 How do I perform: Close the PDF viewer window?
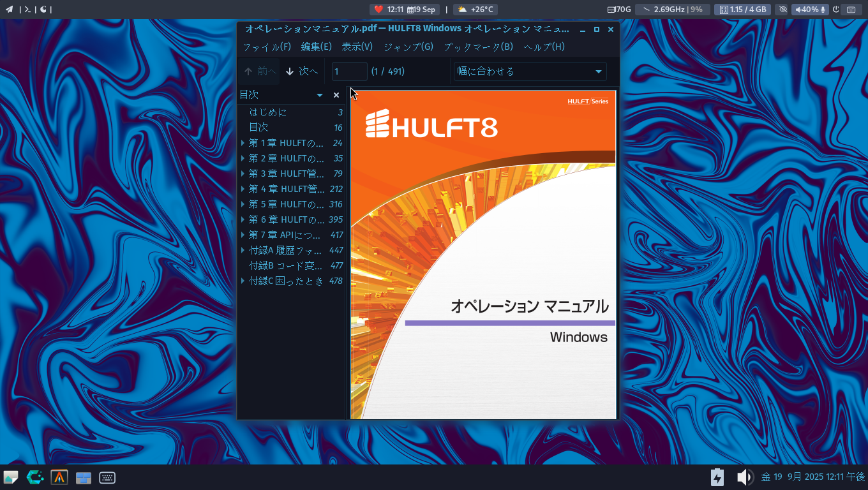611,29
